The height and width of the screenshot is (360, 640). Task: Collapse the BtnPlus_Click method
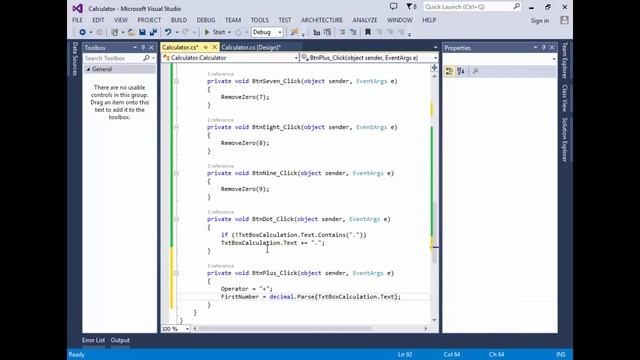point(177,273)
